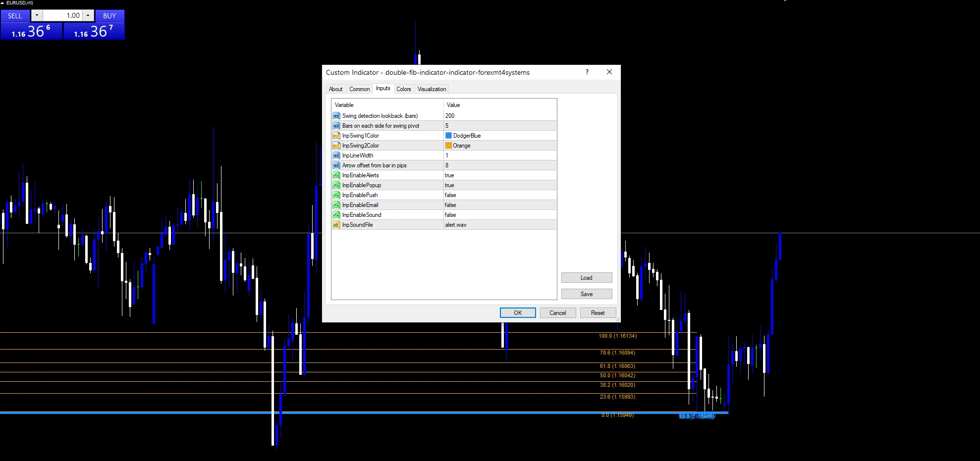Edit the lookback value 200
This screenshot has height=461, width=980.
click(500, 116)
